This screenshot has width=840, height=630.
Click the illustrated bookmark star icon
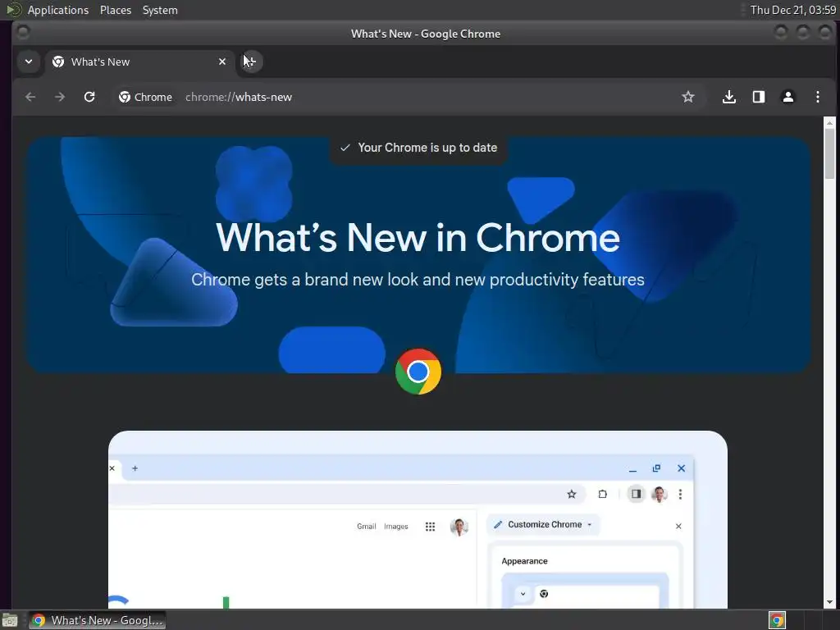(x=572, y=494)
